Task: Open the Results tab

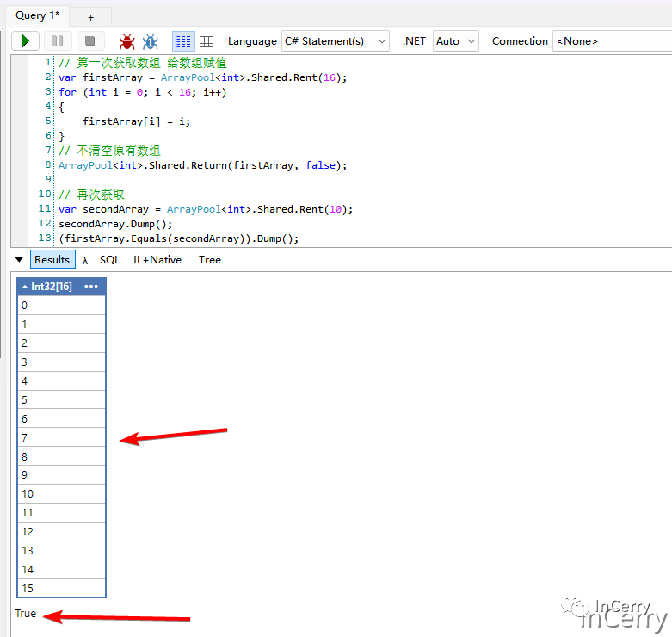Action: pos(52,259)
